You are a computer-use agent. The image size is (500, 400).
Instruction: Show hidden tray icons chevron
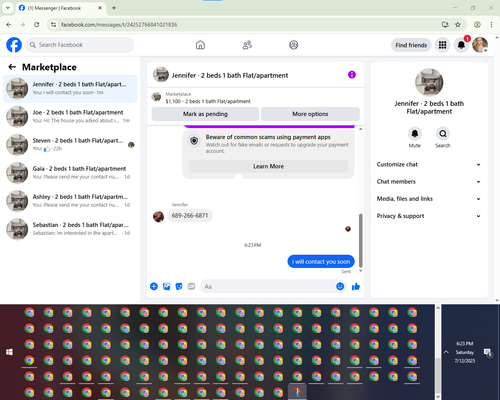pyautogui.click(x=446, y=352)
